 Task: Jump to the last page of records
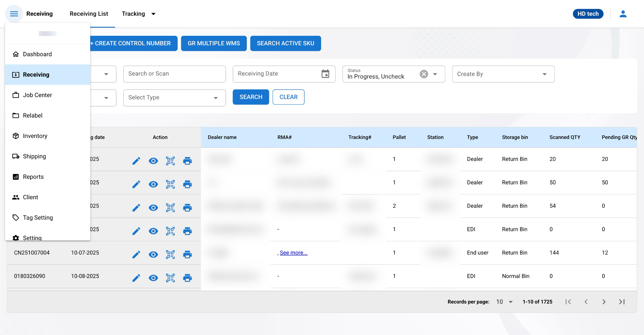[x=622, y=302]
